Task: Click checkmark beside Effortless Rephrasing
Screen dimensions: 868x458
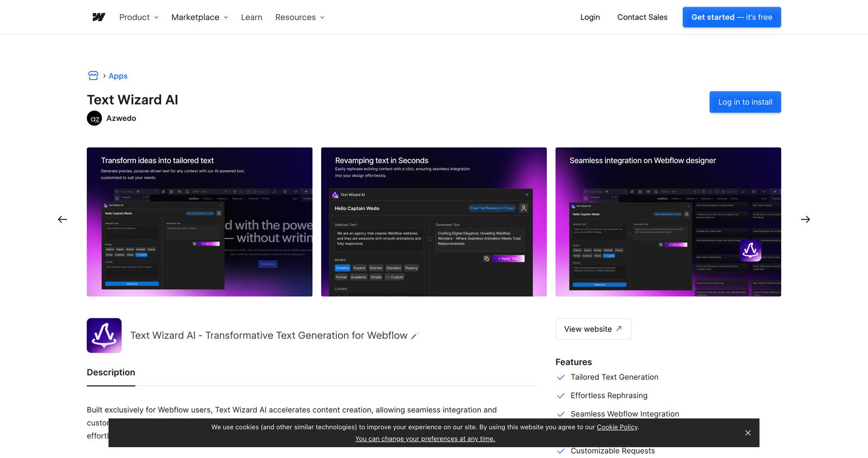Action: point(561,396)
